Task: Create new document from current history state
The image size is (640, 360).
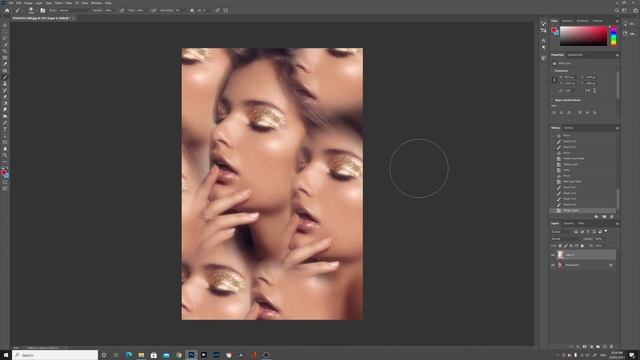Action: coord(596,217)
